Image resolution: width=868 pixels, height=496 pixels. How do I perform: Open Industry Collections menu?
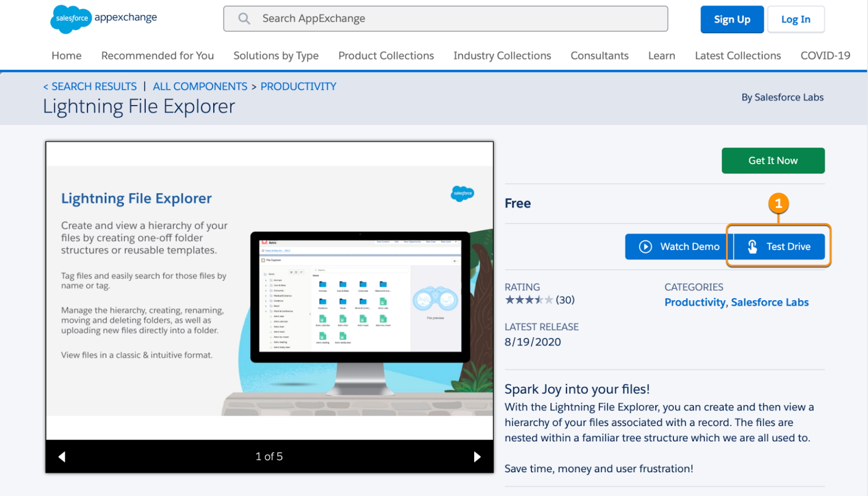[502, 56]
